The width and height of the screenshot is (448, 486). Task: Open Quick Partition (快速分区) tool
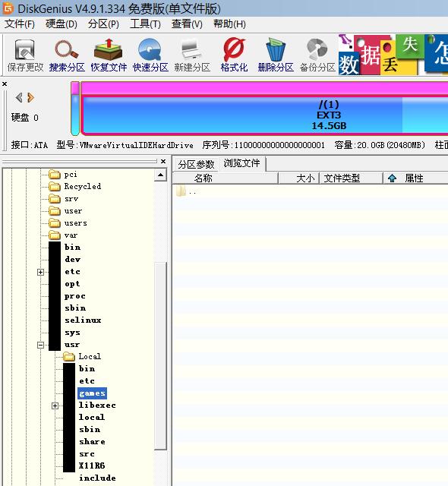150,55
